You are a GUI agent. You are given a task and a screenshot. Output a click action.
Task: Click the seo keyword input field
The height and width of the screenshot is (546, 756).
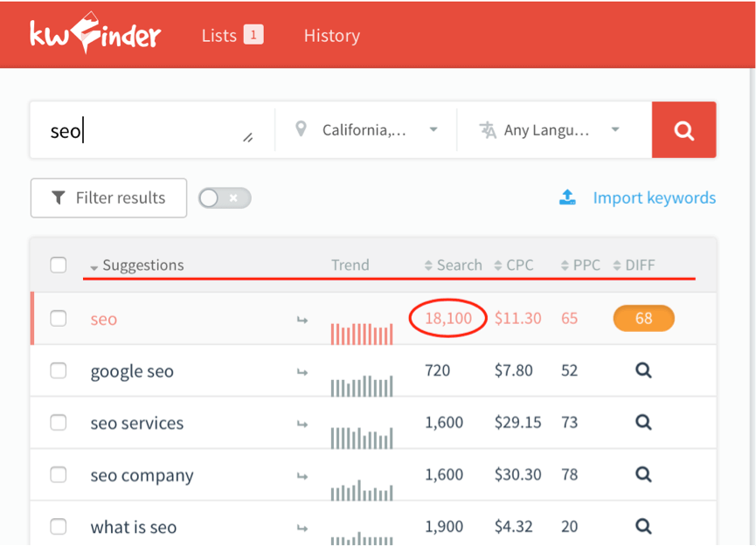[152, 130]
